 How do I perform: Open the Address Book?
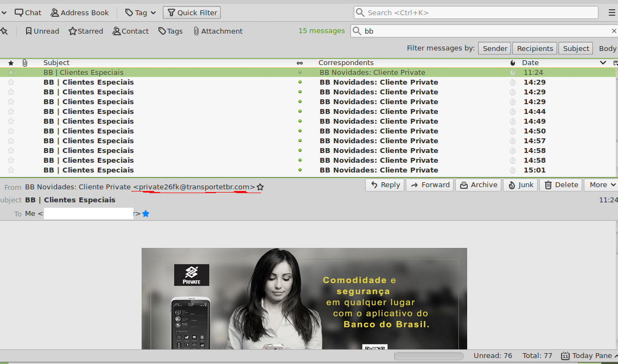(x=80, y=12)
